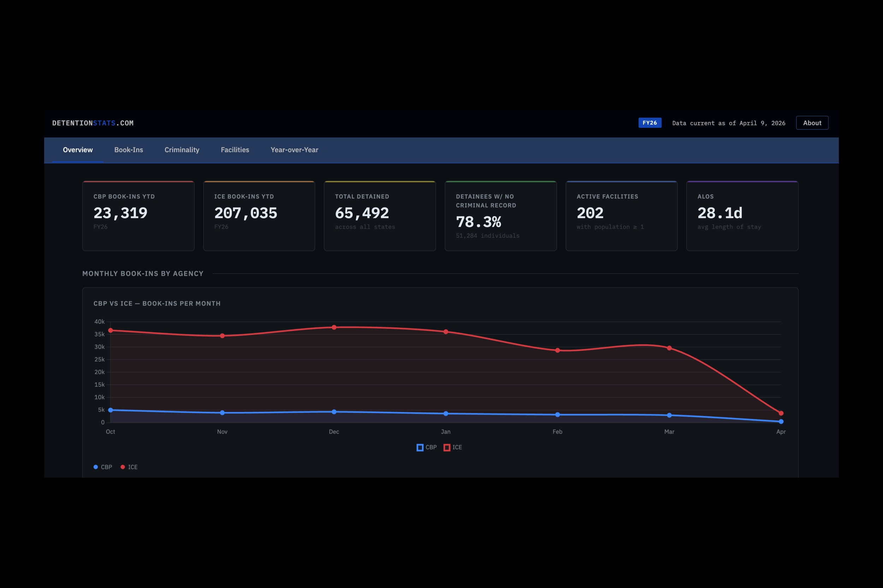The image size is (883, 588).
Task: Toggle CBP series in chart legend
Action: pos(427,448)
